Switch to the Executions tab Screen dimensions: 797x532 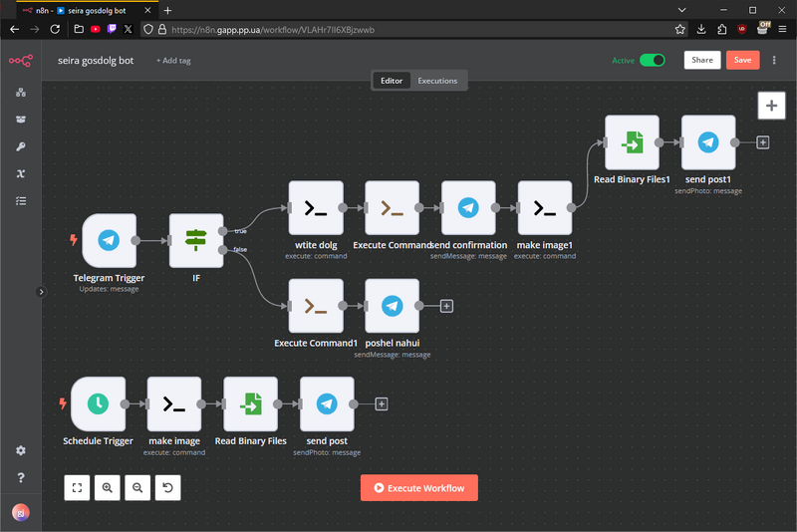pyautogui.click(x=437, y=80)
